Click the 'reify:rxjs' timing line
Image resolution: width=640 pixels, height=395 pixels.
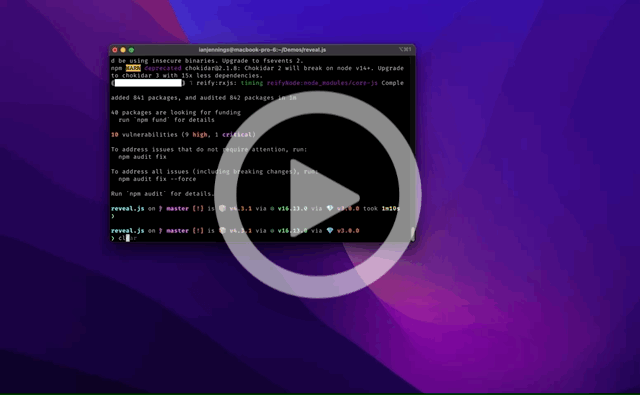pyautogui.click(x=257, y=83)
